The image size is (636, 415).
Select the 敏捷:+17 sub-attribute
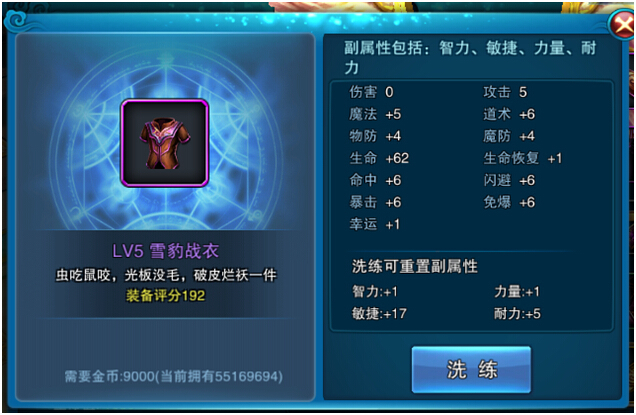click(x=379, y=313)
